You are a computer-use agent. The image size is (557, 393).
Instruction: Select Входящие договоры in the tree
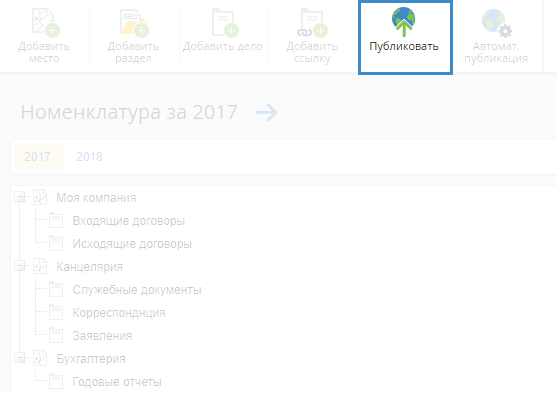[129, 221]
